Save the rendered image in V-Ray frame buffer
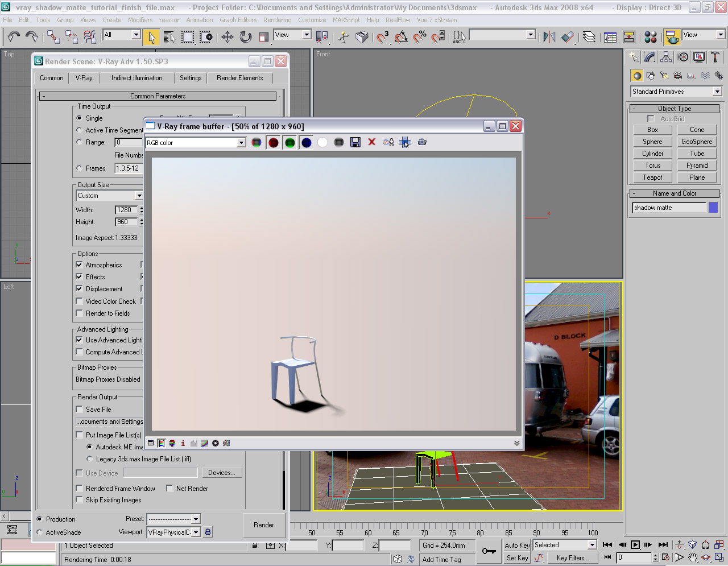728x566 pixels. click(x=355, y=142)
